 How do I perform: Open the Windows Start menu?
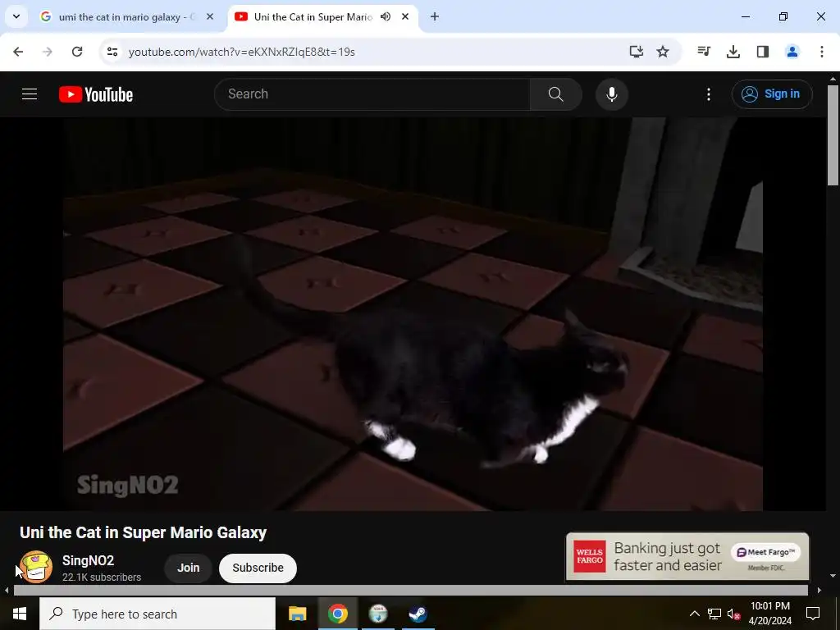tap(20, 614)
